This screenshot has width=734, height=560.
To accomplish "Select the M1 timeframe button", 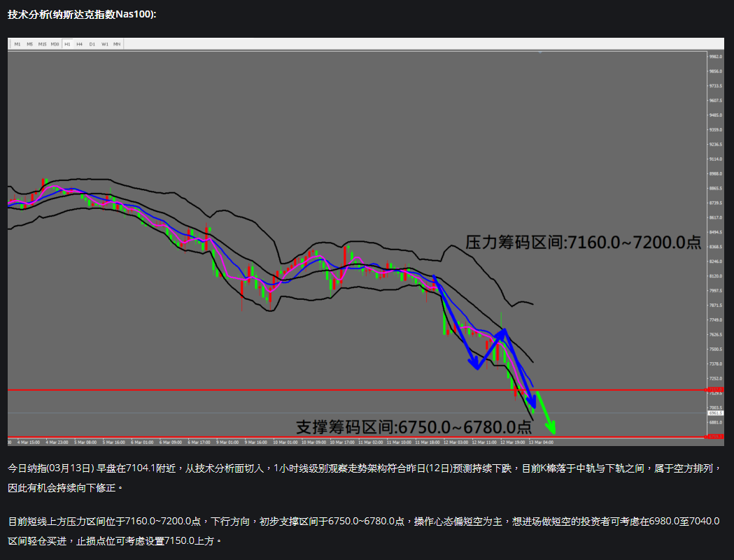I will point(17,44).
